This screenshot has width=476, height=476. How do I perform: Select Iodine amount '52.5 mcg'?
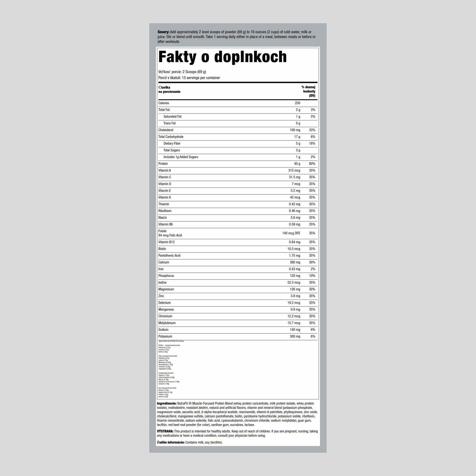(x=294, y=282)
